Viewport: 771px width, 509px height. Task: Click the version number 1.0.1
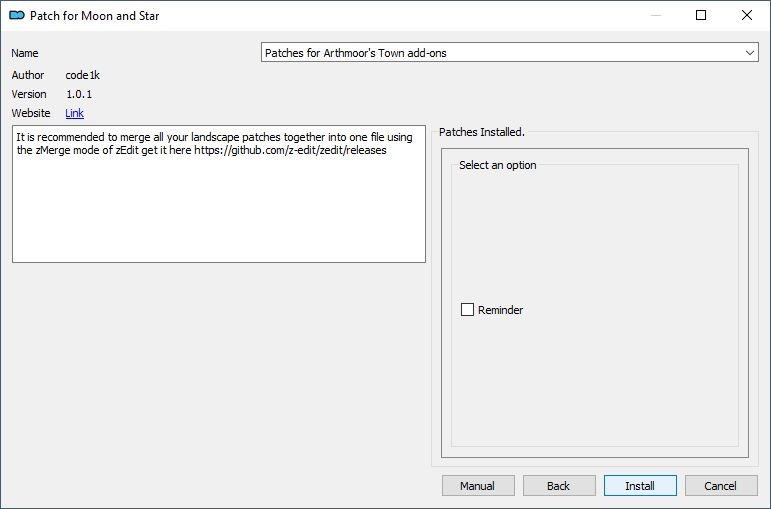(x=79, y=94)
